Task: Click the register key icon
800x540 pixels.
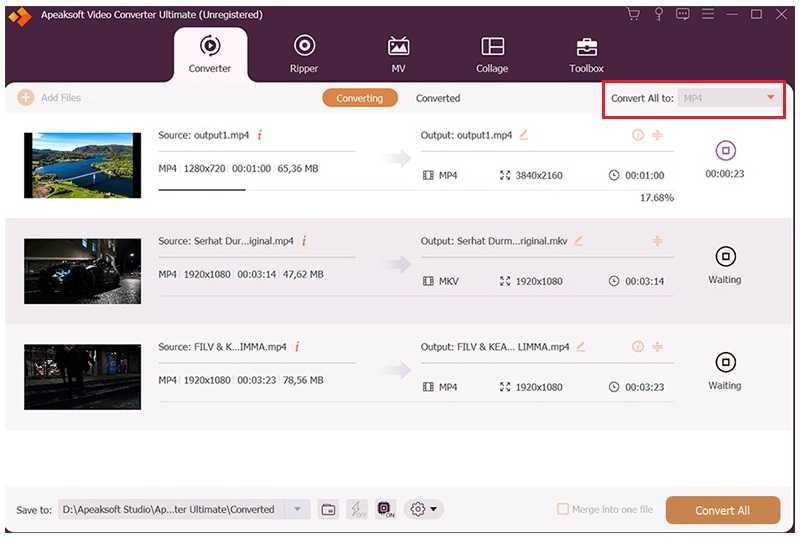Action: tap(658, 14)
